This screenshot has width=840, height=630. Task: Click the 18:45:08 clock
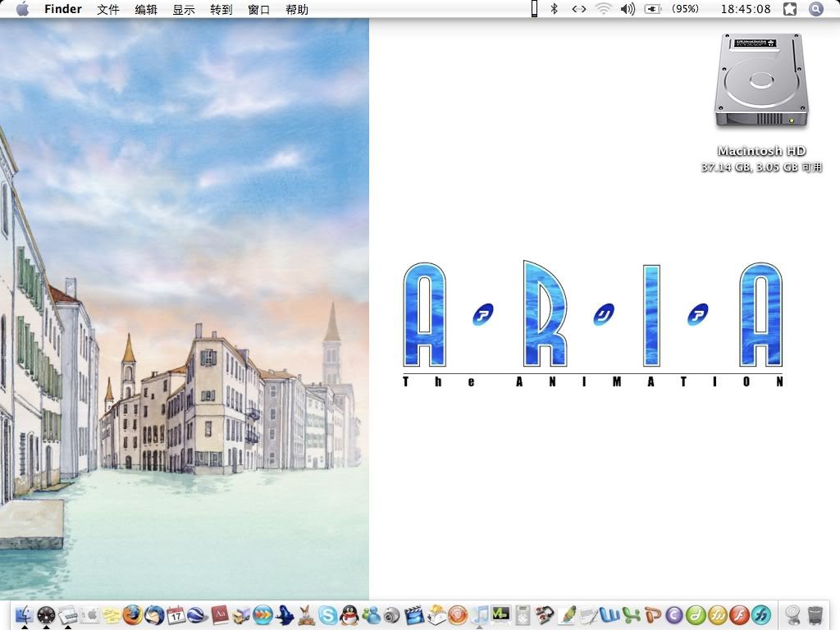tap(746, 9)
